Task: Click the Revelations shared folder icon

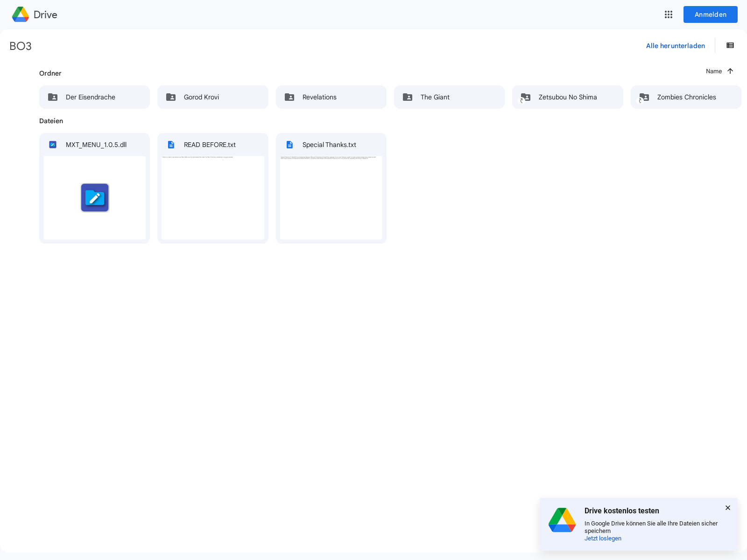Action: [289, 97]
